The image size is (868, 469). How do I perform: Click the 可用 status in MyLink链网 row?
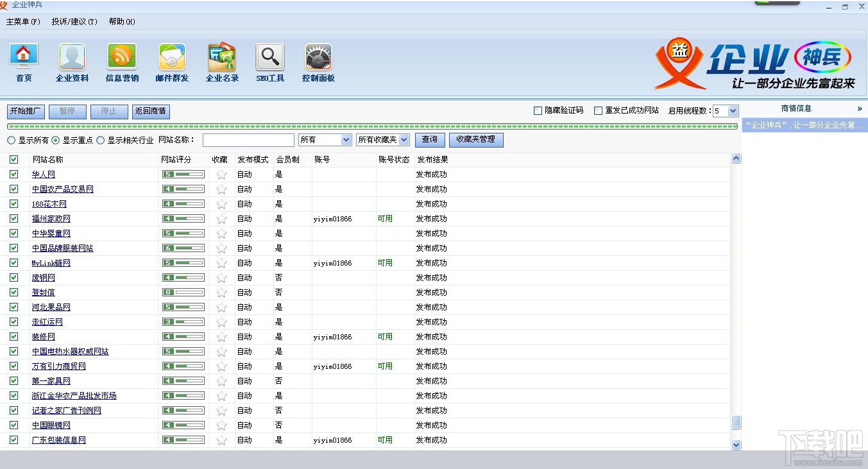[385, 263]
